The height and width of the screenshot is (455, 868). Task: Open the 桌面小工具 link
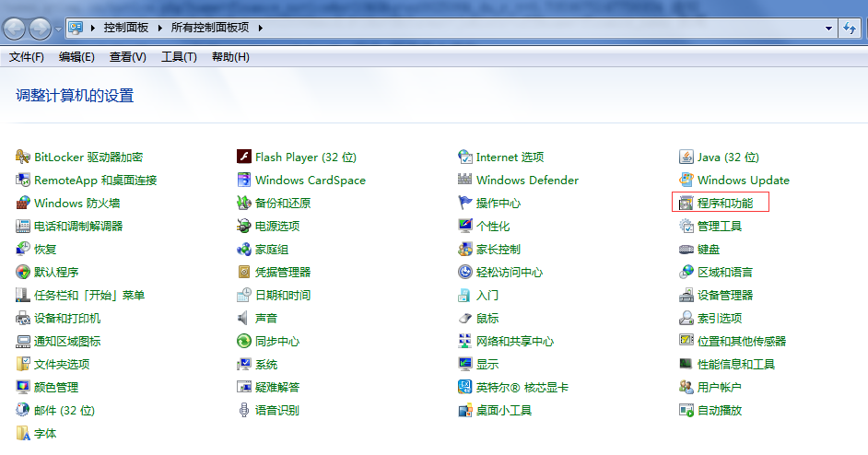pos(504,410)
